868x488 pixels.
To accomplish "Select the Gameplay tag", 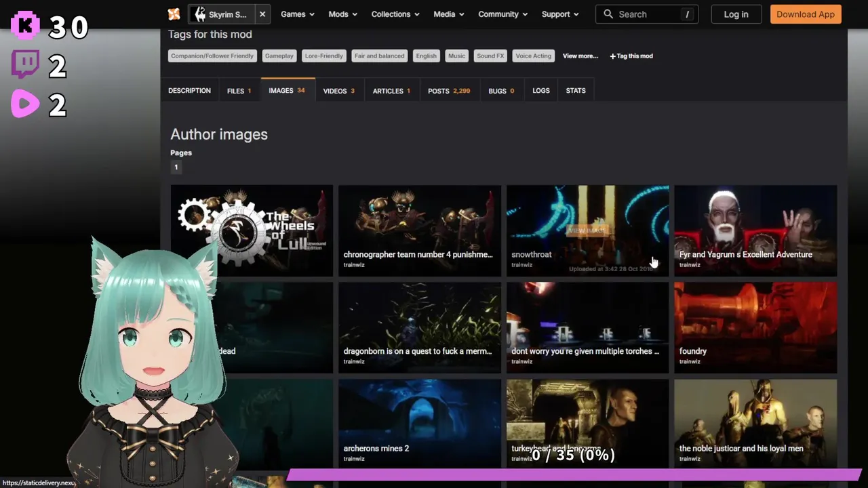I will tap(279, 56).
